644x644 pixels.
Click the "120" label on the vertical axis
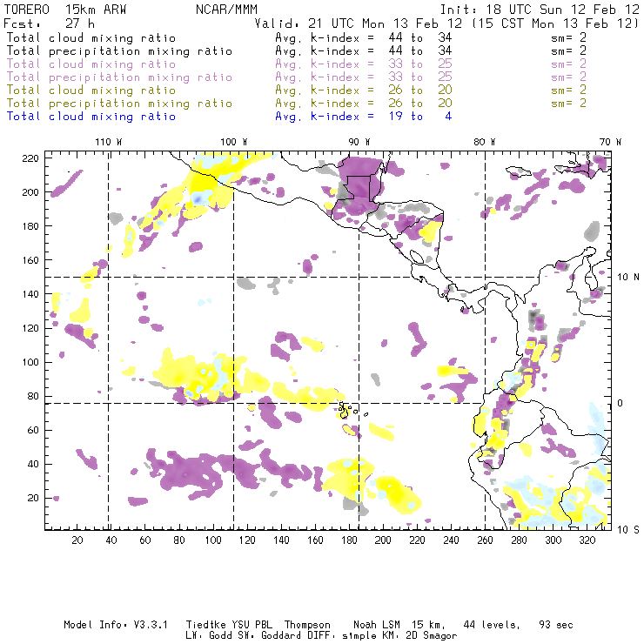[x=30, y=328]
